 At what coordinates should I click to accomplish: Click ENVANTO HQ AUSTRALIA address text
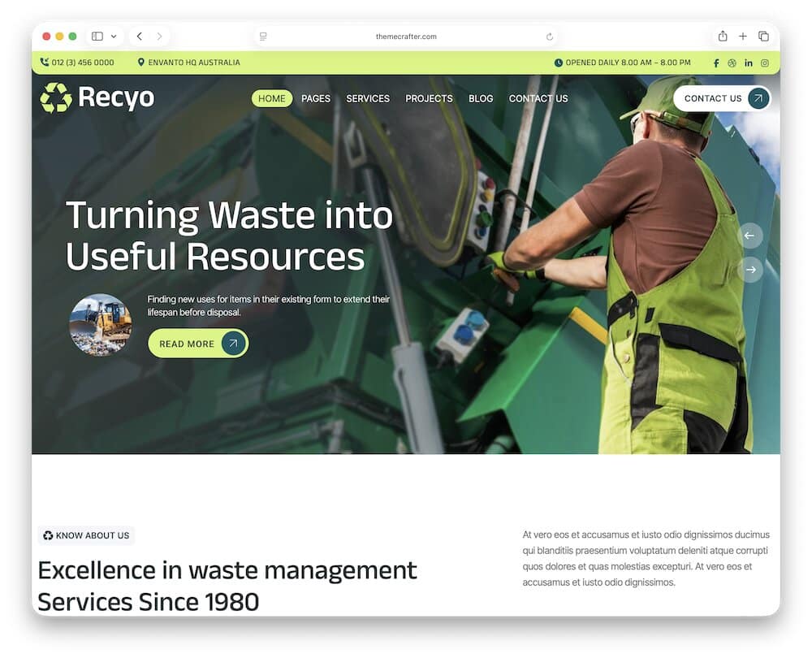(194, 63)
